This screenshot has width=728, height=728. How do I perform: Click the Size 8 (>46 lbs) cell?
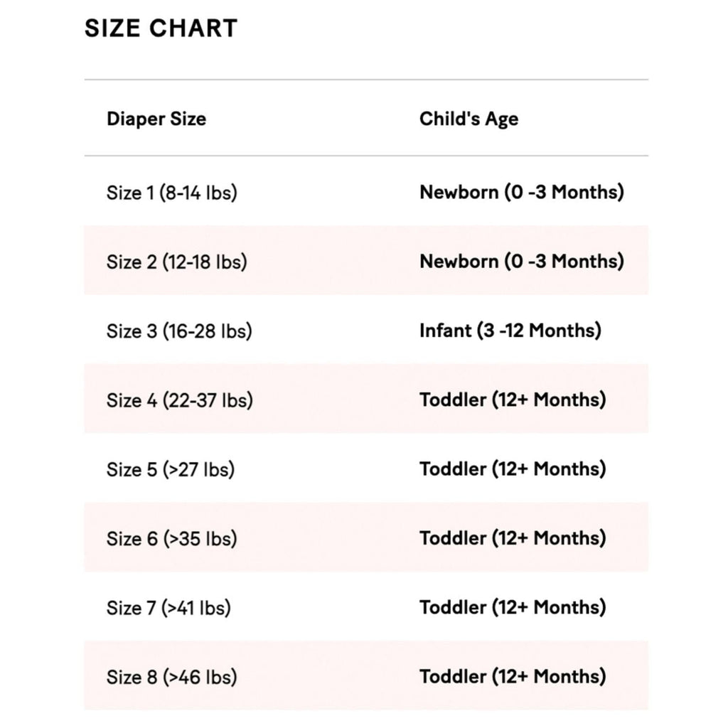(x=171, y=677)
